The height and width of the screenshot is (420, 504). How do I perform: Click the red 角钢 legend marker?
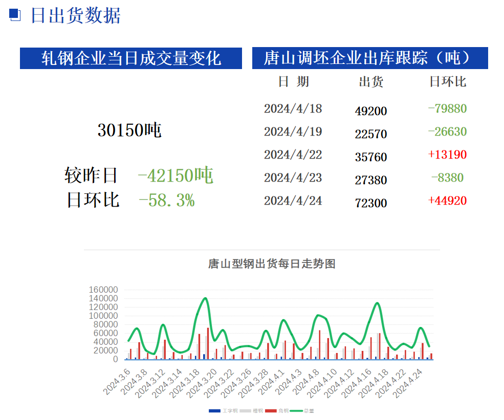[271, 411]
